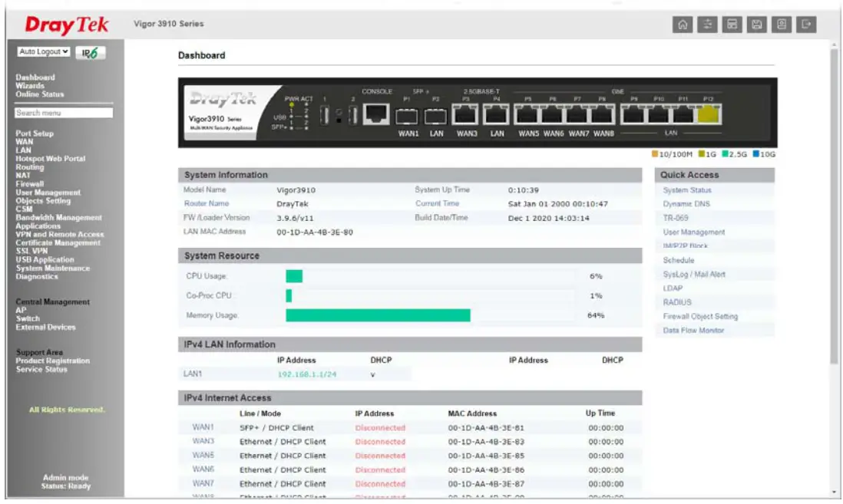This screenshot has height=504, width=843.
Task: Click the home Dashboard icon in top toolbar
Action: click(683, 24)
